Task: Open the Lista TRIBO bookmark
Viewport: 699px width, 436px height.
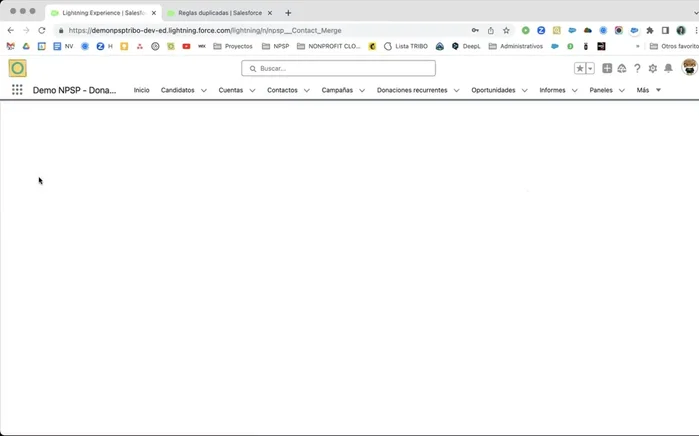Action: (406, 46)
